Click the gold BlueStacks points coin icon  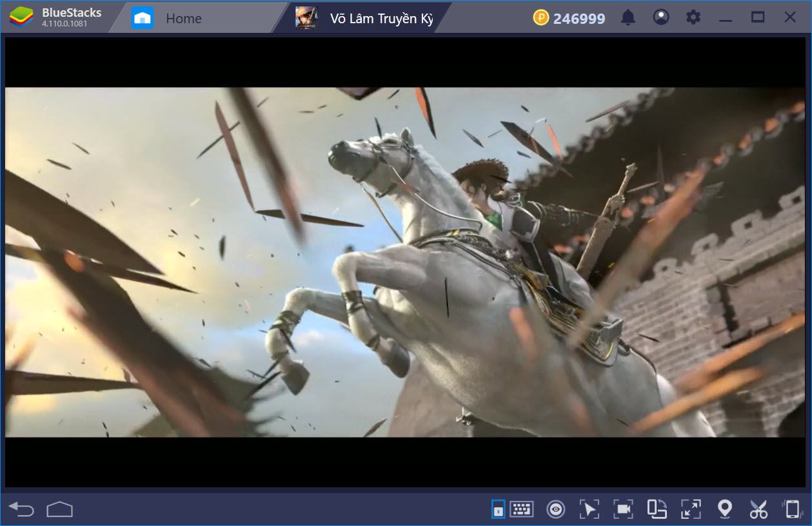(x=540, y=18)
